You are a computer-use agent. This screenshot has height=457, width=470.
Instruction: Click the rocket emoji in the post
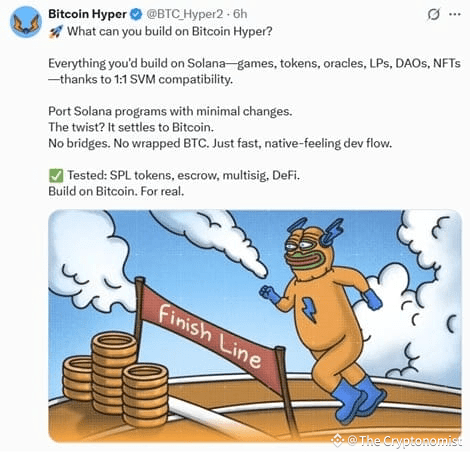(x=55, y=32)
